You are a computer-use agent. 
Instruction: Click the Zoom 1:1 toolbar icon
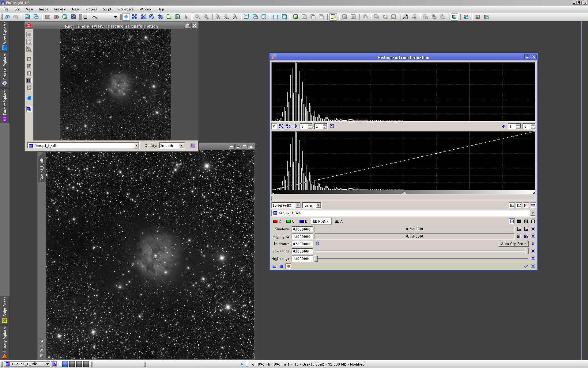pos(218,17)
